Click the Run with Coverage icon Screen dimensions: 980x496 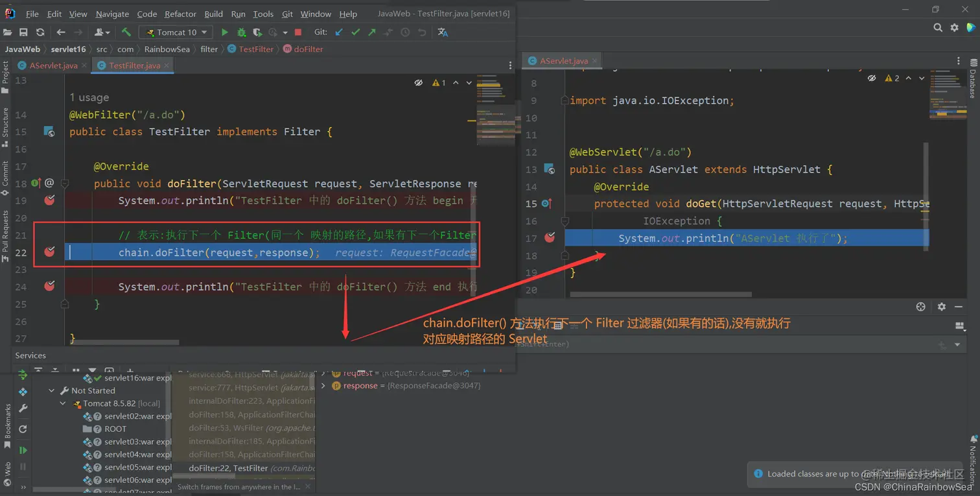coord(257,32)
